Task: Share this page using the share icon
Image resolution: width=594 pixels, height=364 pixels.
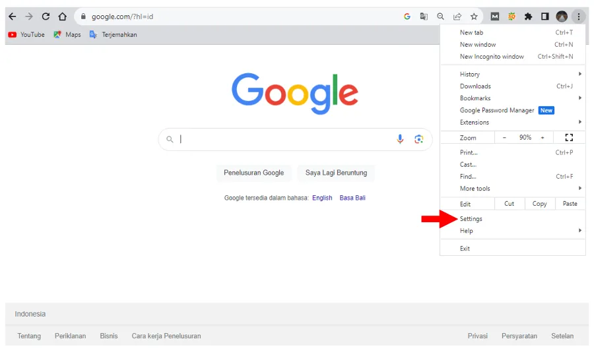Action: [457, 16]
